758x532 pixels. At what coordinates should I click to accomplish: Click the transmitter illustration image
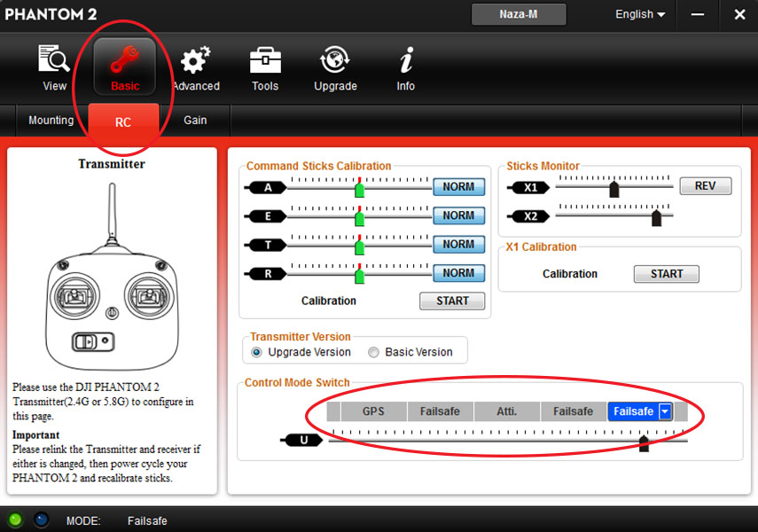pyautogui.click(x=112, y=276)
